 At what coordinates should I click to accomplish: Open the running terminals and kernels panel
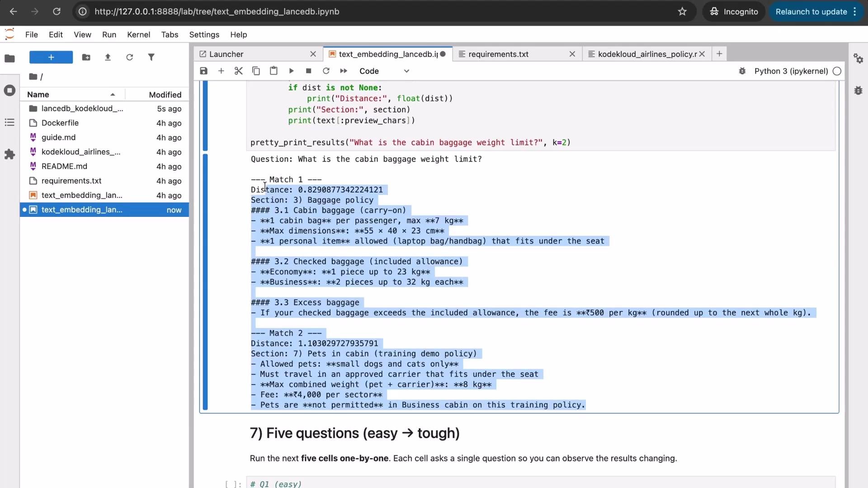[x=9, y=90]
